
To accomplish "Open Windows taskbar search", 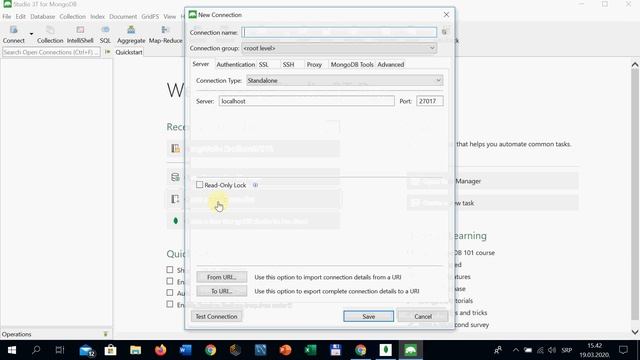I will pos(36,350).
